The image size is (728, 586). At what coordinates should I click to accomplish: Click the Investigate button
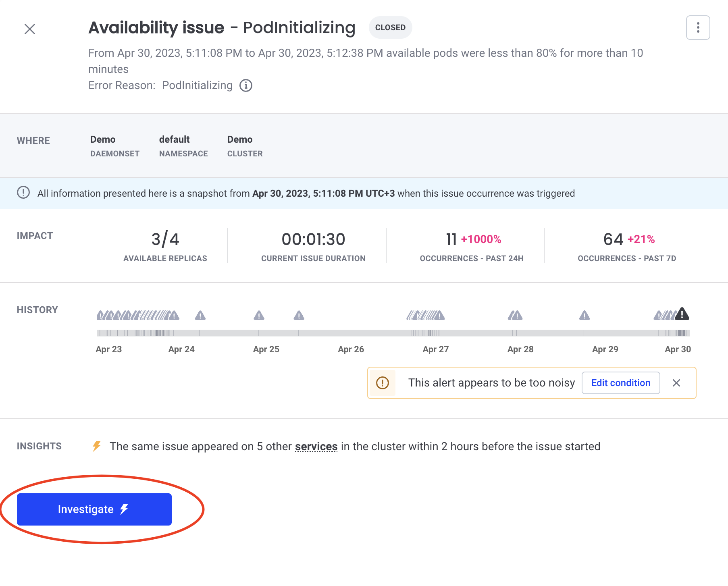pyautogui.click(x=94, y=509)
